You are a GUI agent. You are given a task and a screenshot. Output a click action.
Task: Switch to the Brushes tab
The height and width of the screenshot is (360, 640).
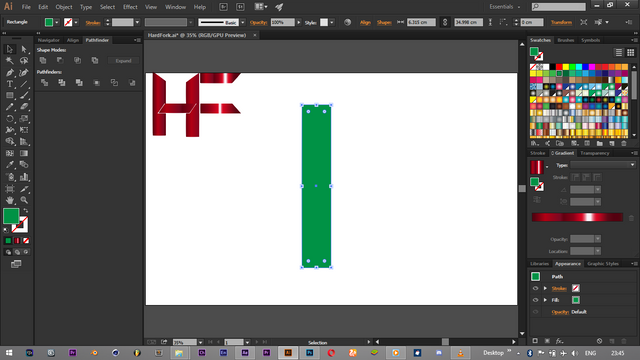pos(566,40)
